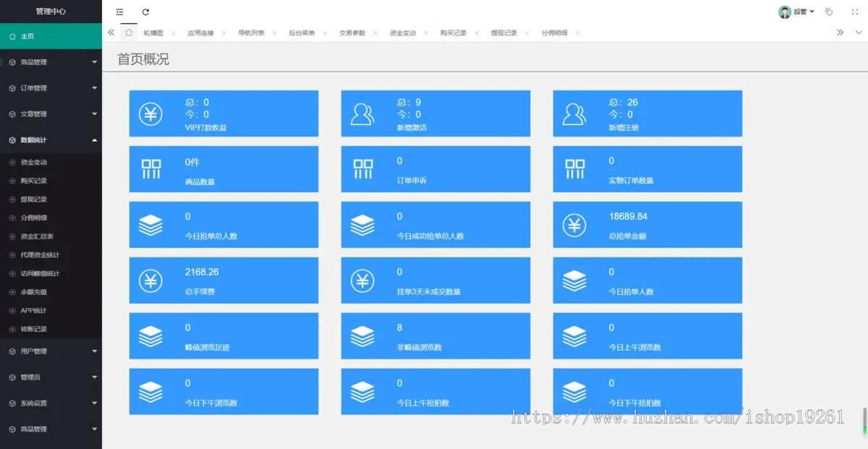Click the yen icon on 总抢单金额 card

pos(574,225)
